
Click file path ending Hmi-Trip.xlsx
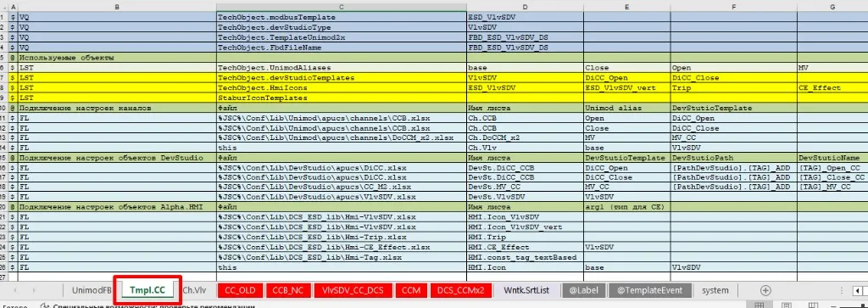pos(342,237)
